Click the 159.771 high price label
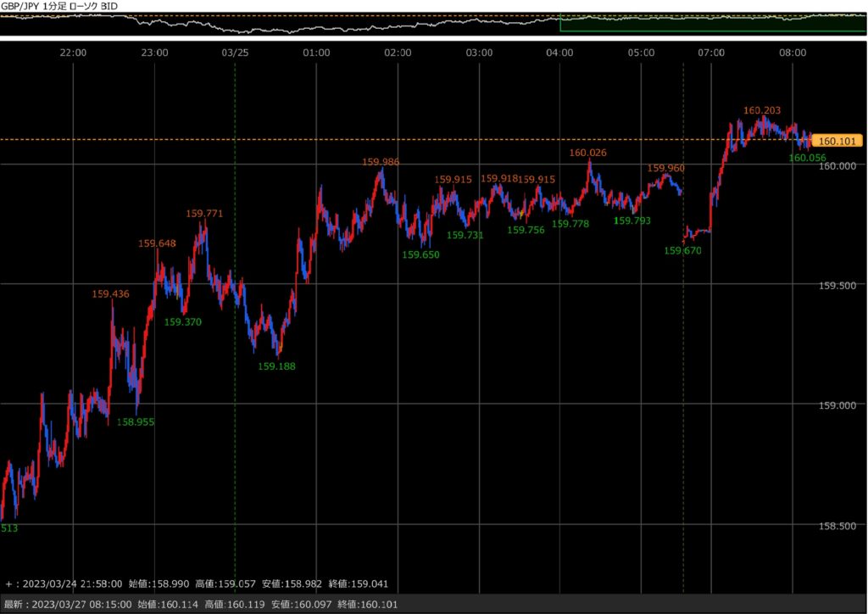This screenshot has width=868, height=614. pyautogui.click(x=204, y=214)
